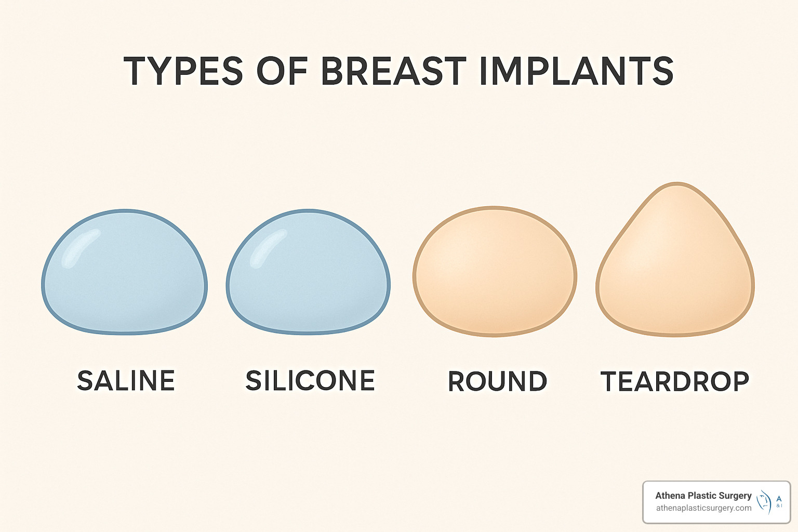798x532 pixels.
Task: Click the blue letter A in logo
Action: click(779, 498)
